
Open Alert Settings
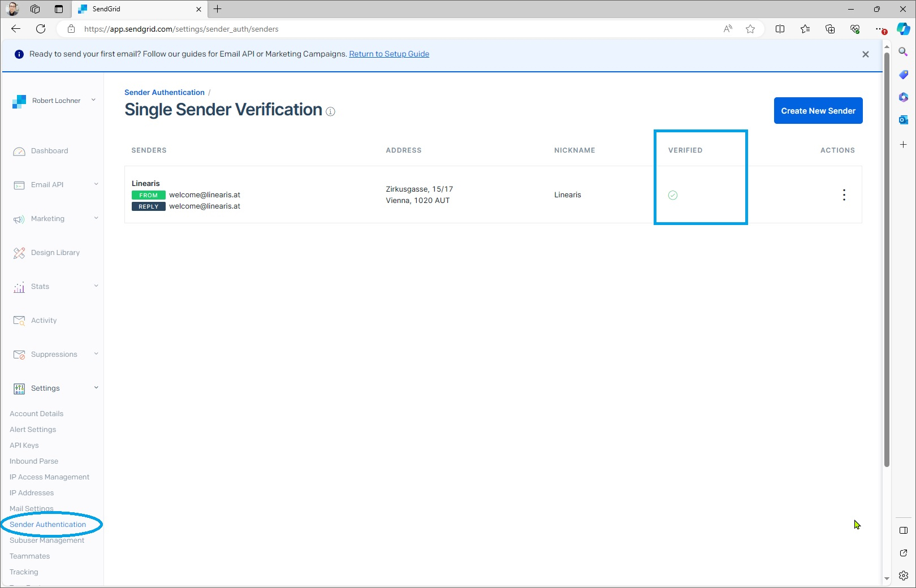pos(33,430)
